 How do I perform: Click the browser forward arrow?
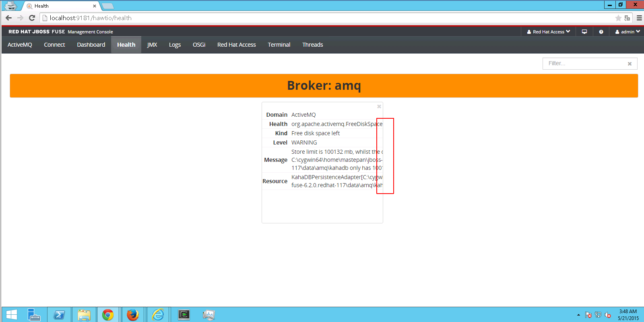coord(20,18)
